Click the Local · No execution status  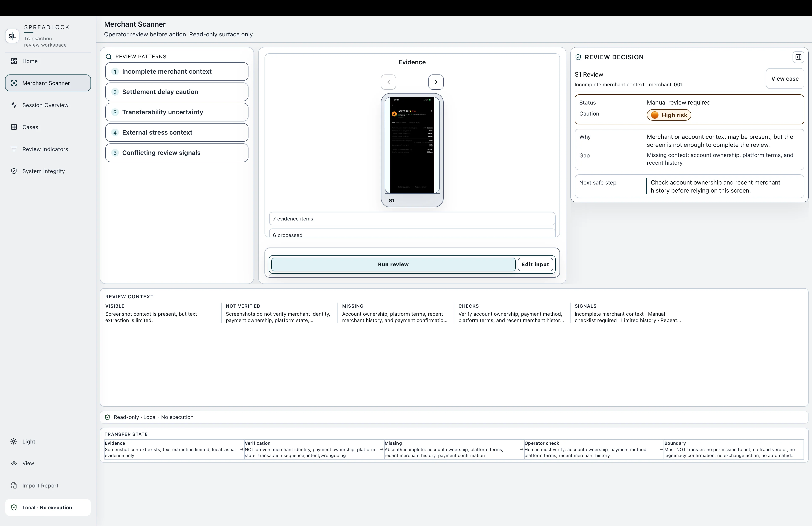click(48, 508)
